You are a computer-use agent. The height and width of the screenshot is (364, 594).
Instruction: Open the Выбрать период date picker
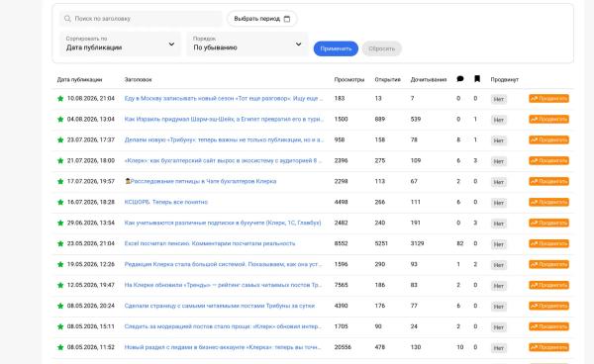[261, 19]
